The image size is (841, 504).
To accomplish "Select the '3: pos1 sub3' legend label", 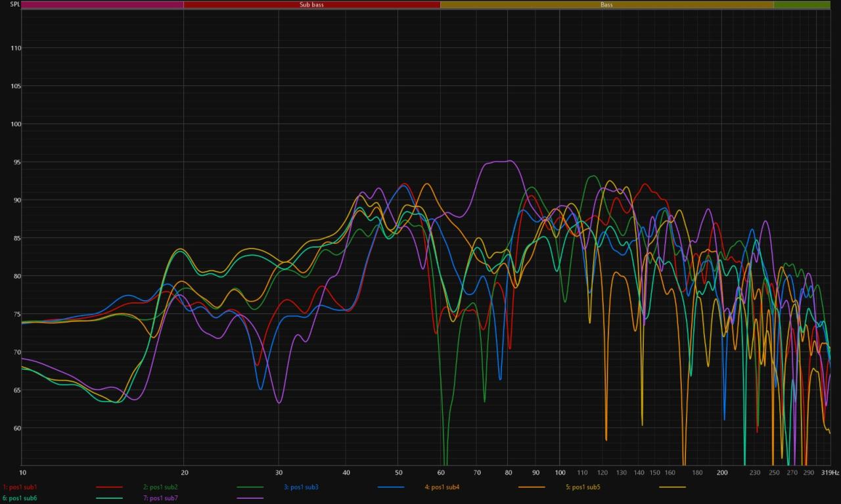I will [x=301, y=487].
